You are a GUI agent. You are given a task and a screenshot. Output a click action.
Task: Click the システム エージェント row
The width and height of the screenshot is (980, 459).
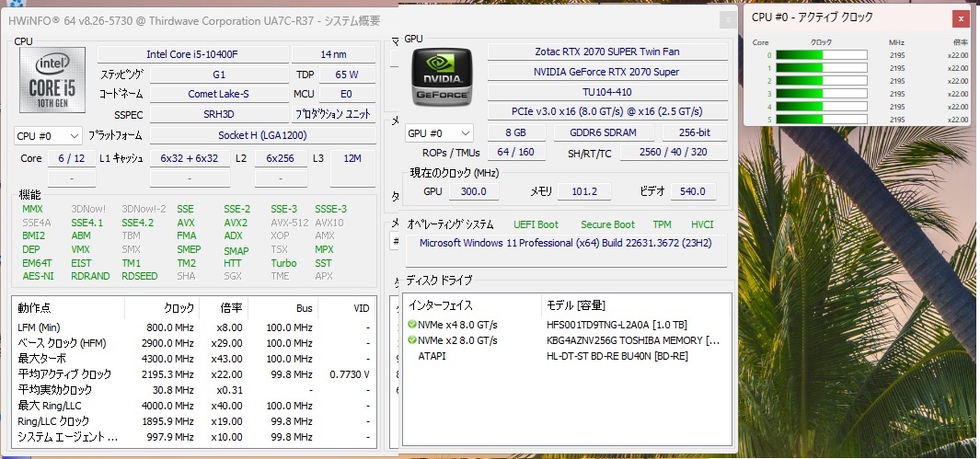tap(194, 437)
